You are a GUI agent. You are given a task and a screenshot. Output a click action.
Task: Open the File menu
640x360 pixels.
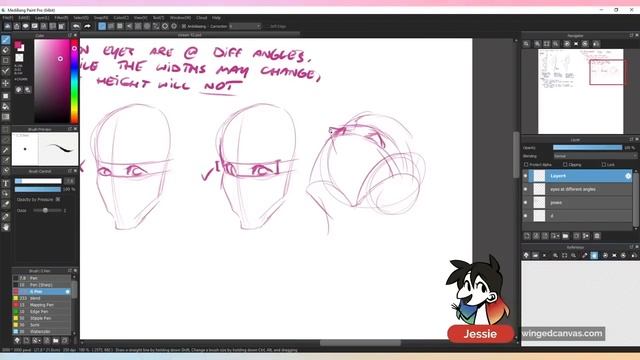pos(8,18)
